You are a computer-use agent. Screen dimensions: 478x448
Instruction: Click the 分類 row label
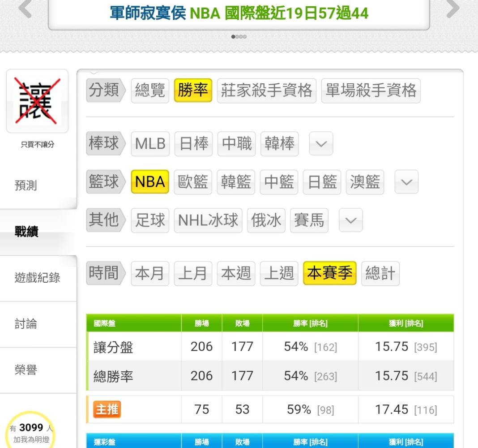[105, 90]
